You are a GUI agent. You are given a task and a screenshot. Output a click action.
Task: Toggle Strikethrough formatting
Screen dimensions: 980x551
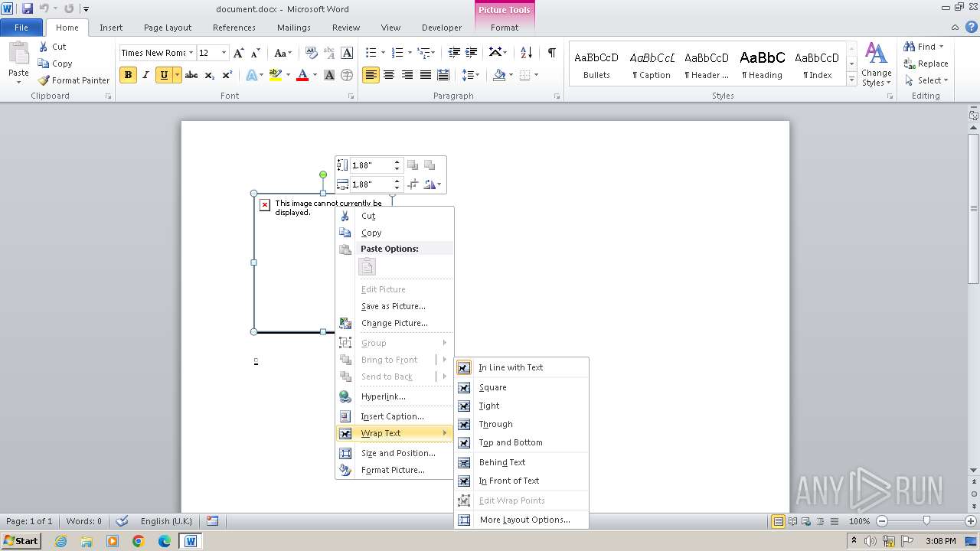(191, 75)
